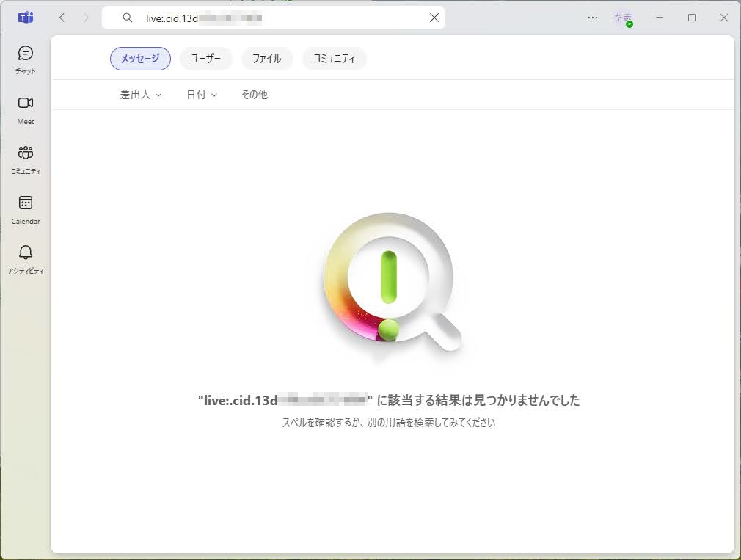
Task: Go forward with the right arrow
Action: [86, 18]
